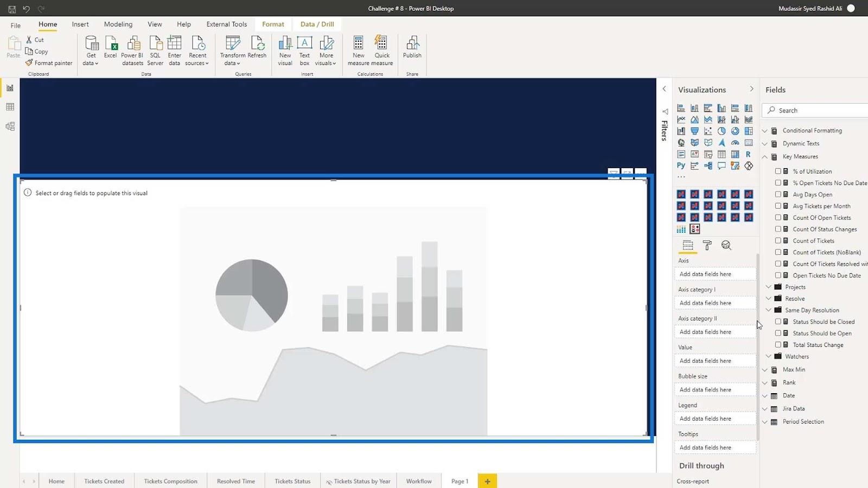Click the Publish ribbon icon
868x488 pixels.
tap(412, 48)
